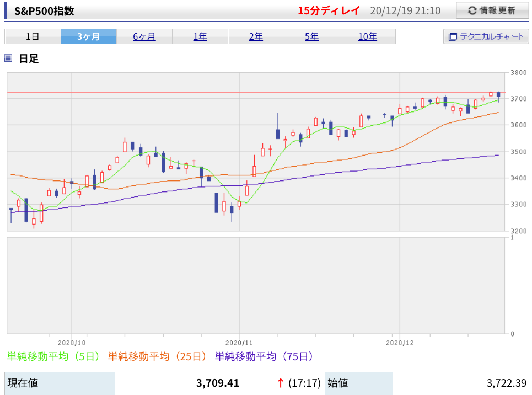Click the 日足 chart heading
The width and height of the screenshot is (532, 395).
click(29, 58)
